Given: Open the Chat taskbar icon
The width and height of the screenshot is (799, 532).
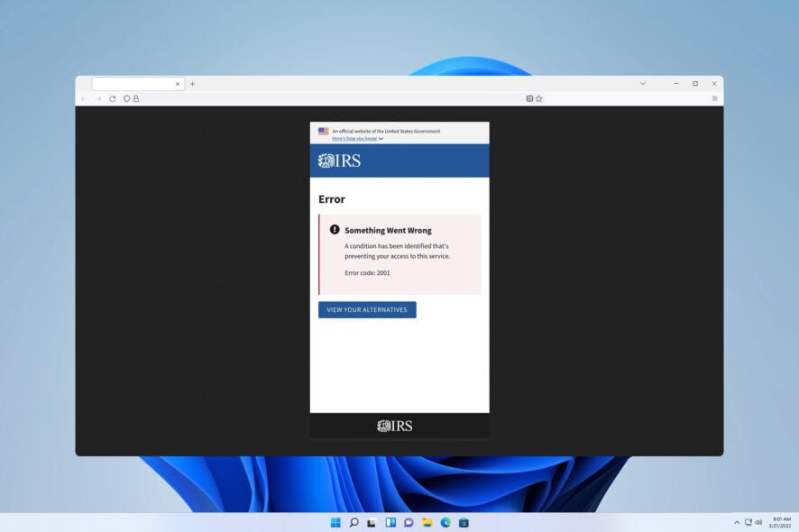Looking at the screenshot, I should 409,522.
